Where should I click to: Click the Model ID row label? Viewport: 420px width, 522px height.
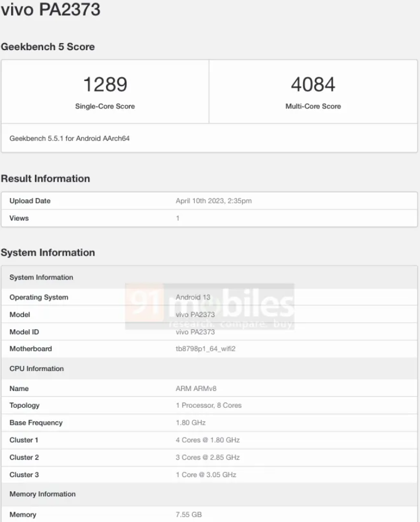[x=24, y=332]
